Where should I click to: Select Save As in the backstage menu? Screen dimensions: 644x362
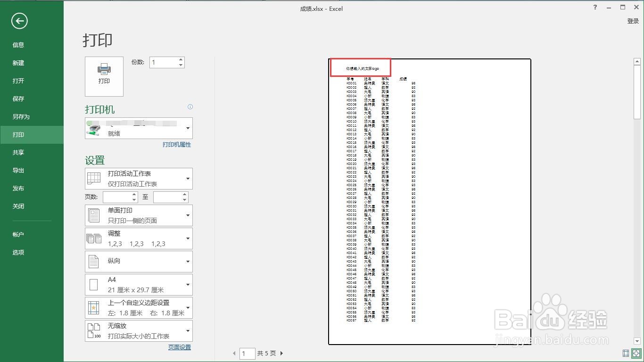click(x=32, y=116)
